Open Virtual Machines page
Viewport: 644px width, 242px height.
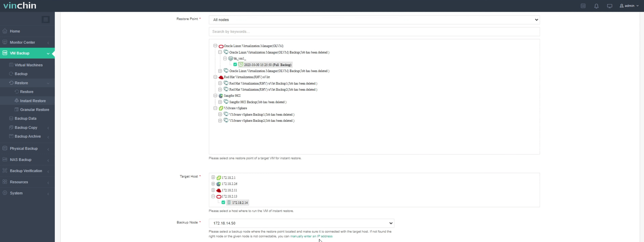point(28,65)
